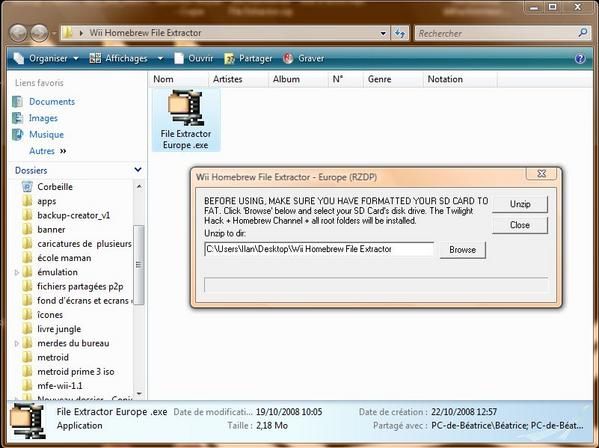Open the address bar path dropdown
Screen dimensions: 599x448
pos(383,33)
